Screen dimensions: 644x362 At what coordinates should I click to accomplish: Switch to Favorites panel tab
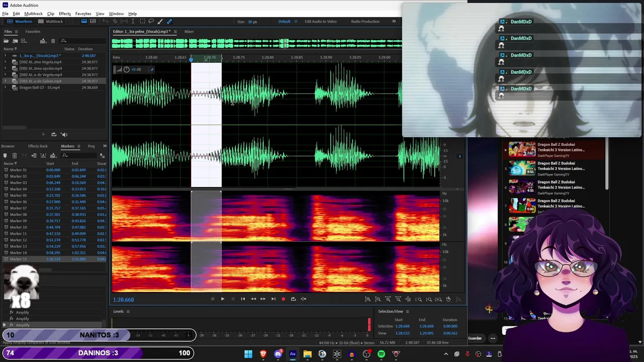point(33,32)
